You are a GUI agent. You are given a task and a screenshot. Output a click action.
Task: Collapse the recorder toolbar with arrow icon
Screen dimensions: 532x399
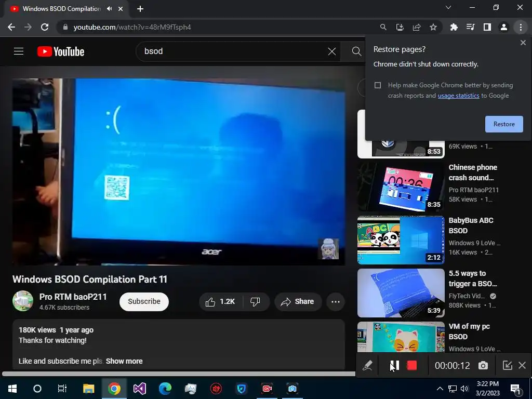tap(507, 365)
